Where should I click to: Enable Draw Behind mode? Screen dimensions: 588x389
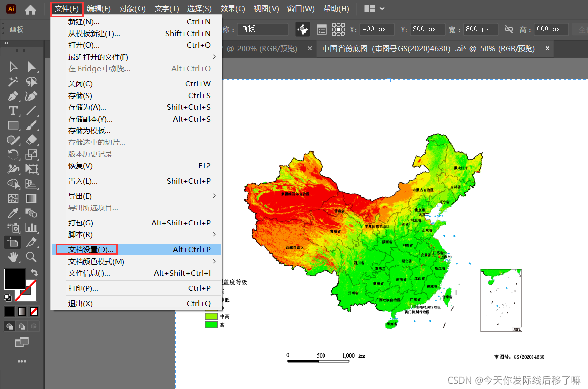[x=22, y=327]
